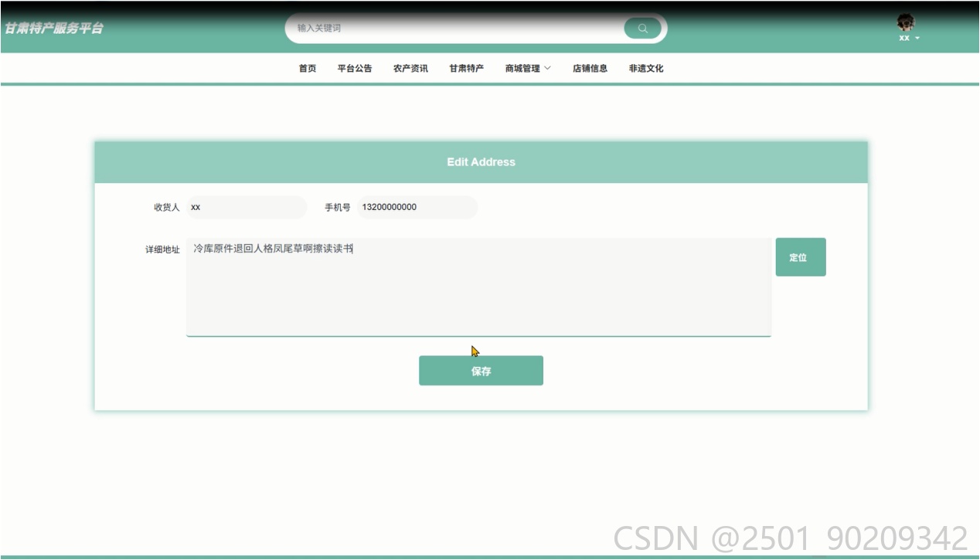Screen dimensions: 980x560
Task: Go to the 首页 nav item
Action: [x=308, y=68]
